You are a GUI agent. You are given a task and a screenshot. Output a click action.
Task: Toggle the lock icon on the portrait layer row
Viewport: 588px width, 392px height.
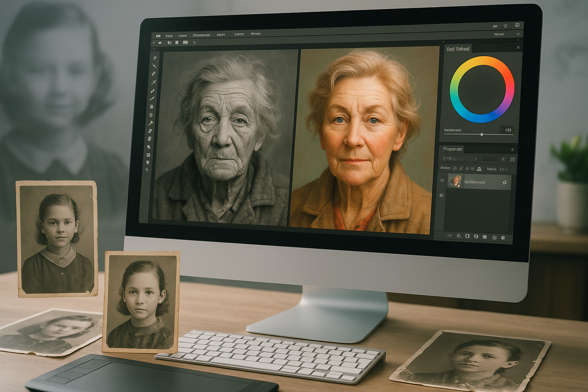(505, 183)
